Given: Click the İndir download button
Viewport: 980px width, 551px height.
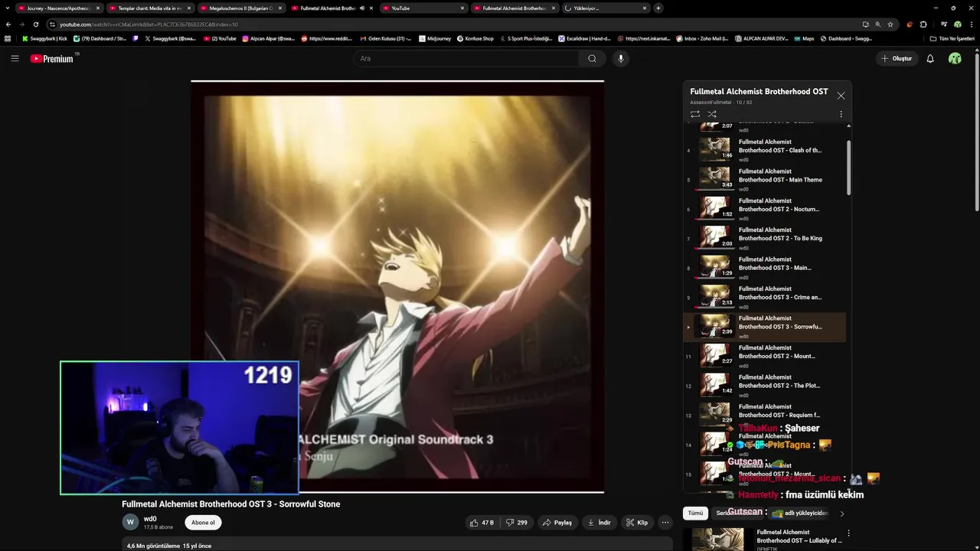Looking at the screenshot, I should click(599, 523).
